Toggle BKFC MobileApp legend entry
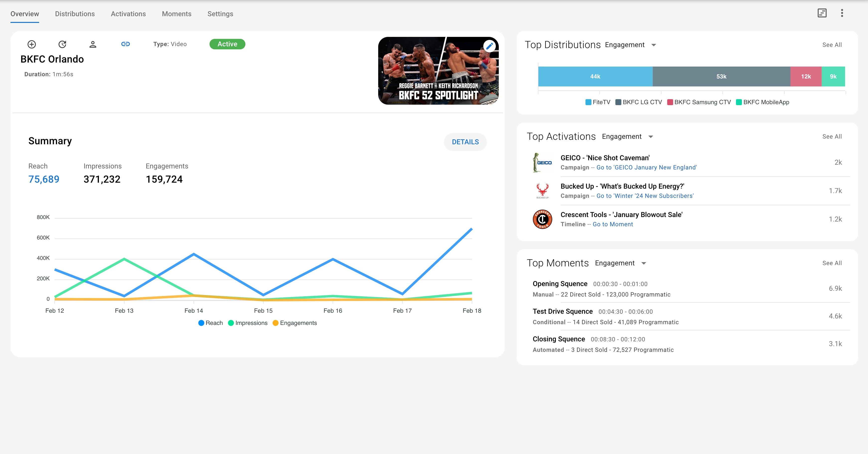This screenshot has width=868, height=454. pos(763,102)
